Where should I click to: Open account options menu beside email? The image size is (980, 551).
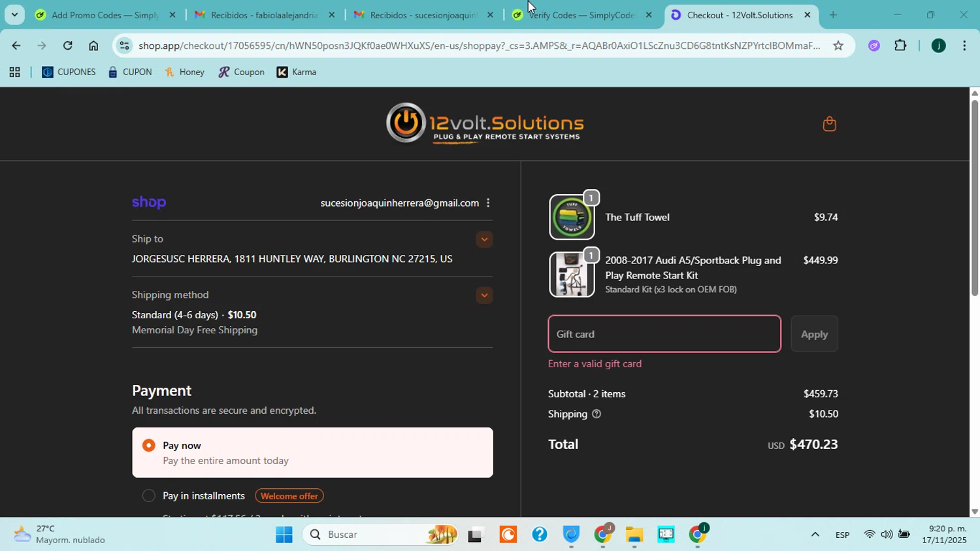point(488,203)
